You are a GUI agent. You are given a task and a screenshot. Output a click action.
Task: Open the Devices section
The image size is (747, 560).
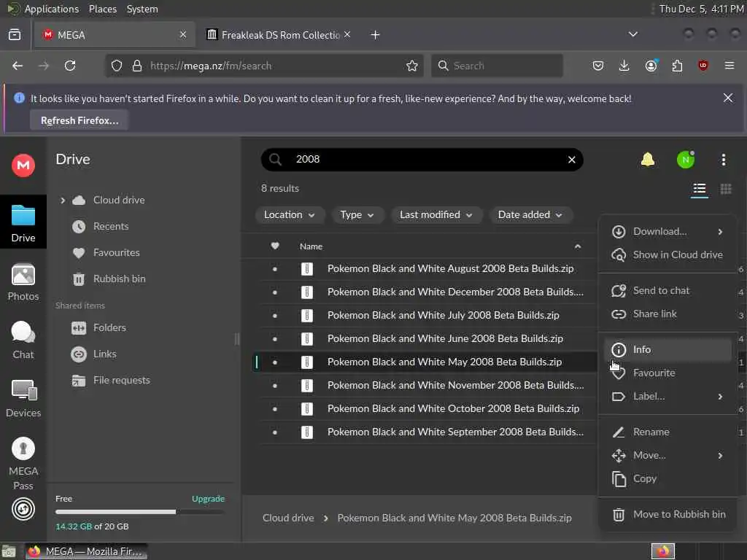23,399
